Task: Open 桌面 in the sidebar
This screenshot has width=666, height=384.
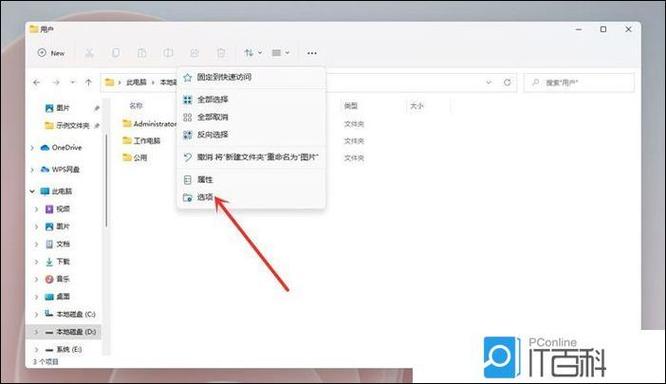Action: tap(57, 296)
